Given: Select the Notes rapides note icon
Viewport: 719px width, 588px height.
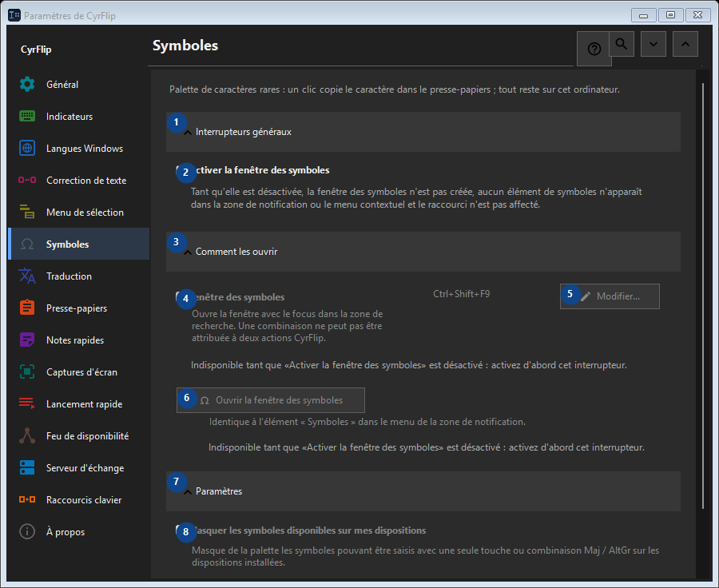Looking at the screenshot, I should (x=27, y=340).
